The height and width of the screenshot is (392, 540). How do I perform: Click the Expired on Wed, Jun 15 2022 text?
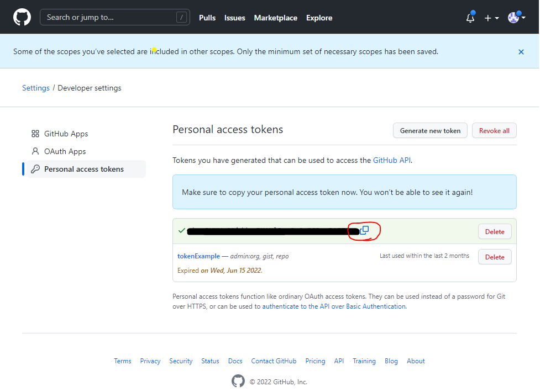(220, 271)
